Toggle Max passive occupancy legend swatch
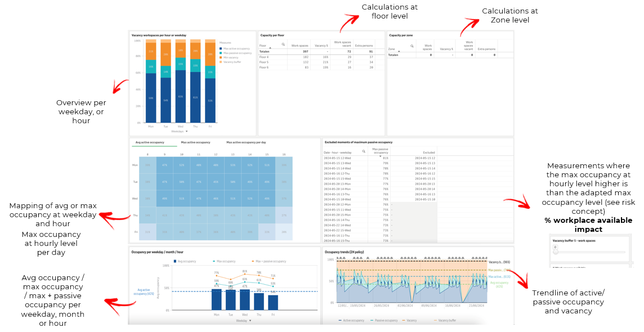The image size is (644, 332). (221, 53)
